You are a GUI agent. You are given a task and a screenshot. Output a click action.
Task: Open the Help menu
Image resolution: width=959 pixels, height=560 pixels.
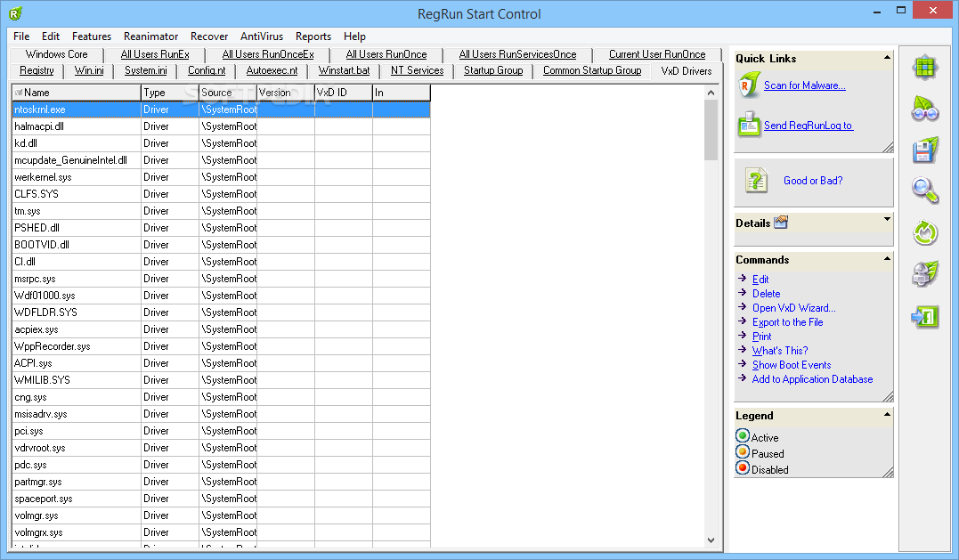(354, 37)
